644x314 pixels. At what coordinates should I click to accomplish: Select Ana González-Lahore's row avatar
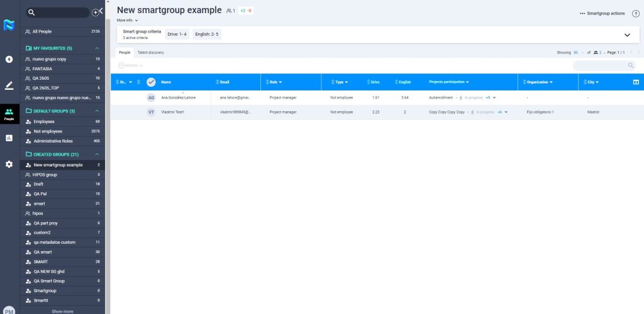151,97
